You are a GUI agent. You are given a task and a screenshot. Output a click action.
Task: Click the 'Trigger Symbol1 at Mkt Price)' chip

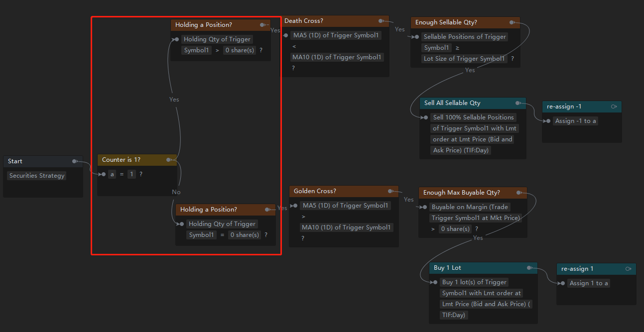tap(476, 218)
